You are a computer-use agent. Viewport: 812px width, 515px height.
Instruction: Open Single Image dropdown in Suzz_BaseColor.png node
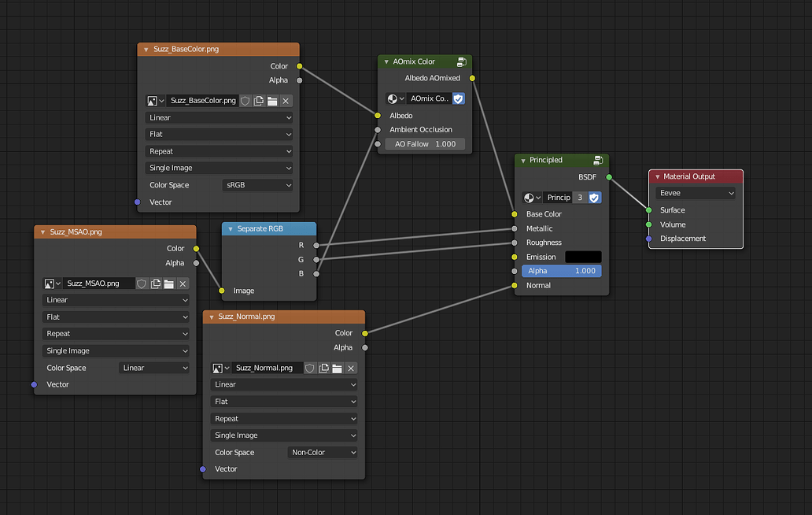219,168
